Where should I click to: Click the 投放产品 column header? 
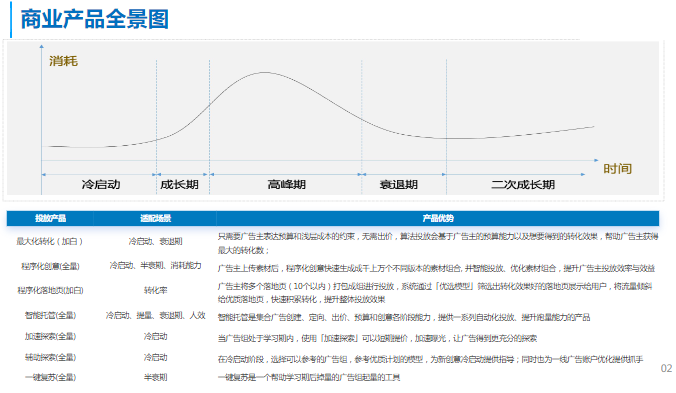tap(50, 218)
